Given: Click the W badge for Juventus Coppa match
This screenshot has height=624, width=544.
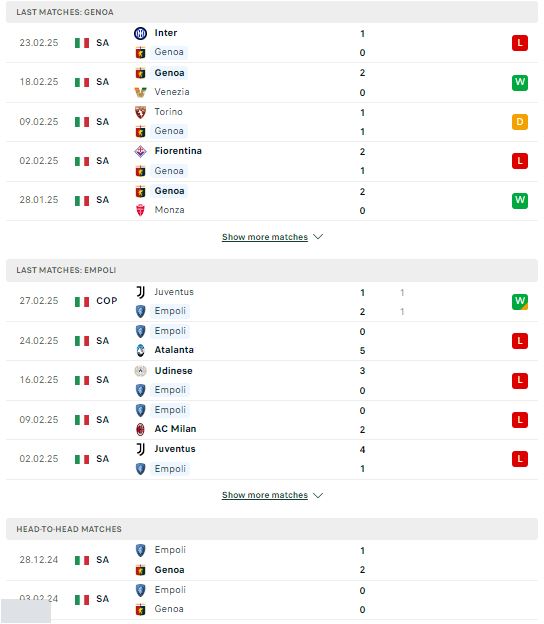Looking at the screenshot, I should click(x=520, y=302).
